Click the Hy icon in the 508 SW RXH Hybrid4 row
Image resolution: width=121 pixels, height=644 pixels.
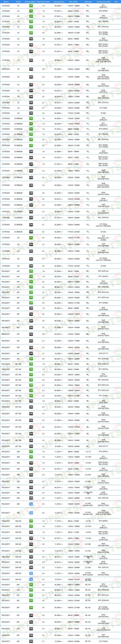[31, 574]
